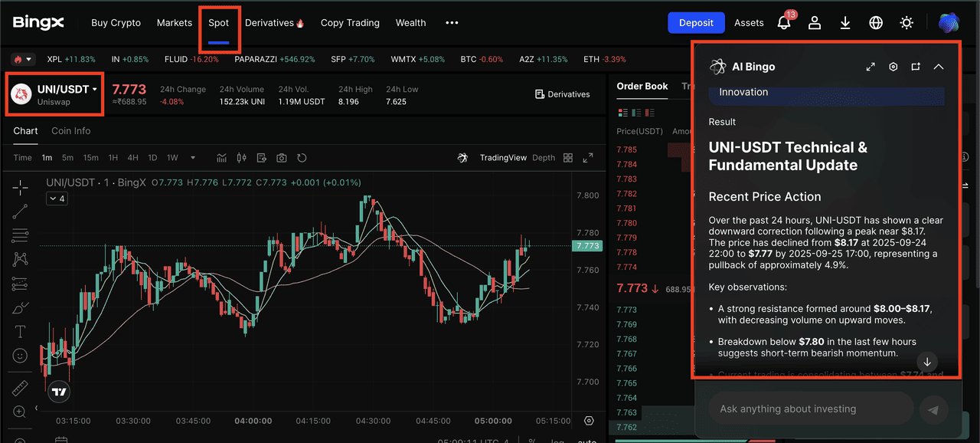Select the trend line drawing tool
Viewport: 980px width, 443px height.
[x=21, y=212]
